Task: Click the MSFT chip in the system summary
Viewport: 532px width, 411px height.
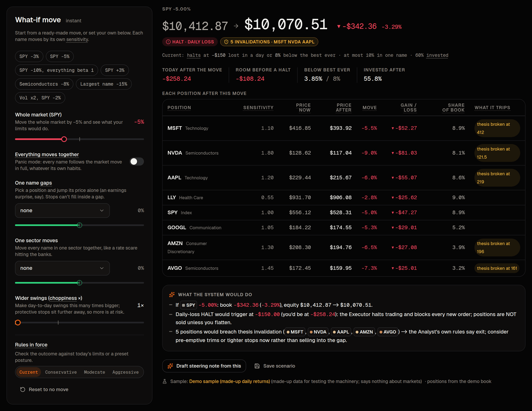Action: point(295,332)
